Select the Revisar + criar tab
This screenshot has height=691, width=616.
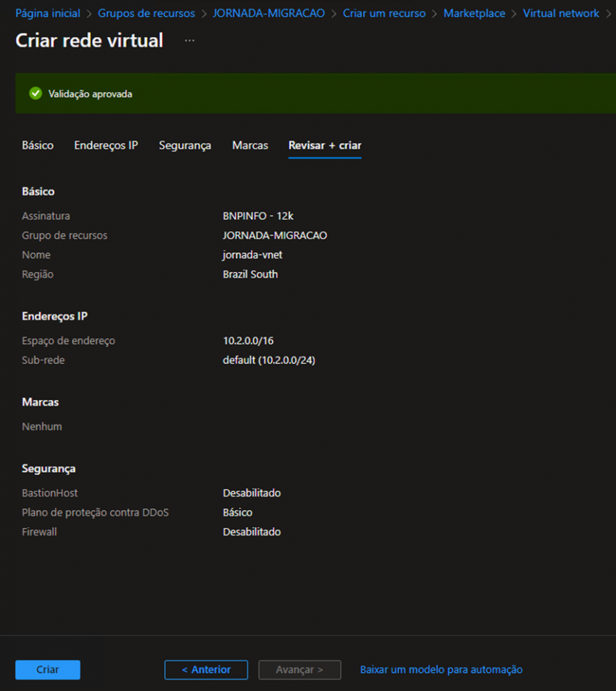point(325,145)
